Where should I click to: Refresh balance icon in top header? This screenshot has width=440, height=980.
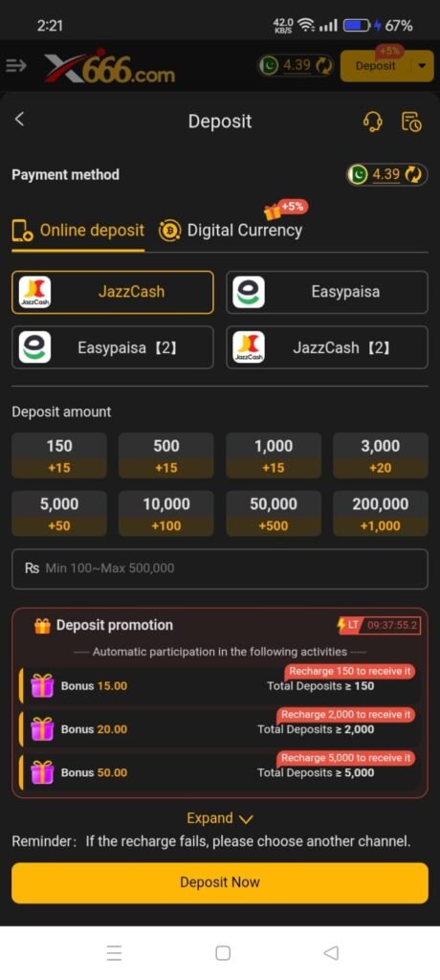[323, 66]
